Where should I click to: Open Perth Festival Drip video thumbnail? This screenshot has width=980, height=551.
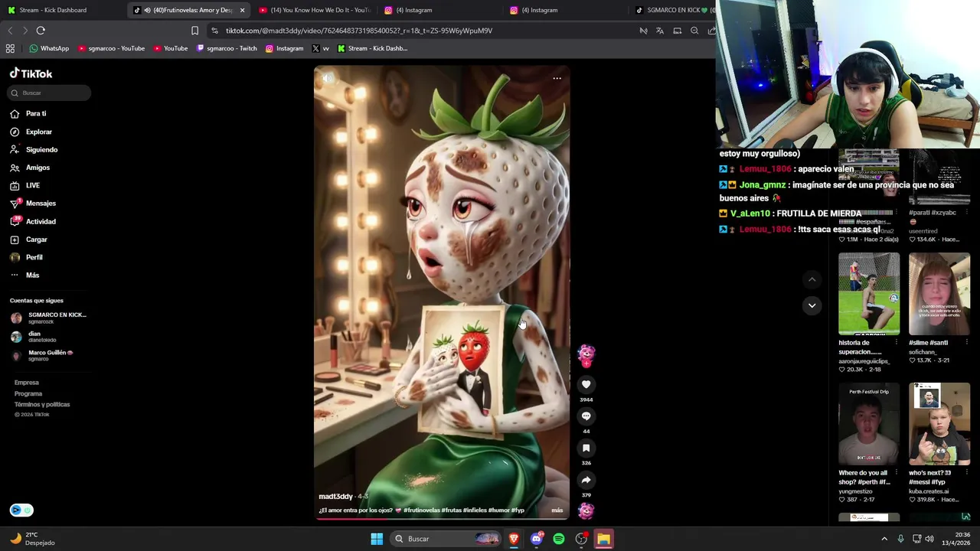[869, 425]
